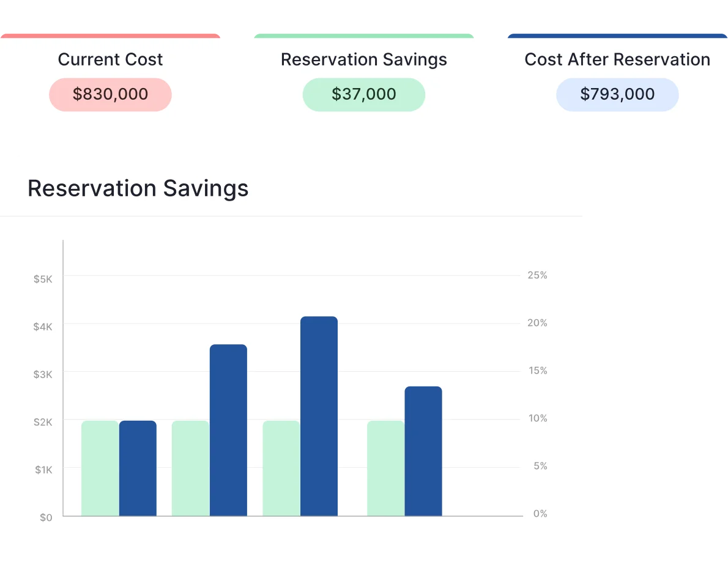728x565 pixels.
Task: Click the fourth group's dark blue bar
Action: point(423,451)
